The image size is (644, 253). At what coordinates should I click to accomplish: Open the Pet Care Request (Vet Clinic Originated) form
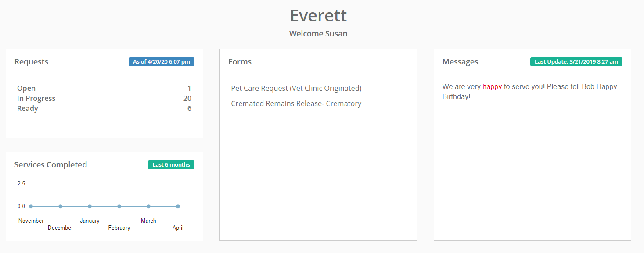point(296,88)
